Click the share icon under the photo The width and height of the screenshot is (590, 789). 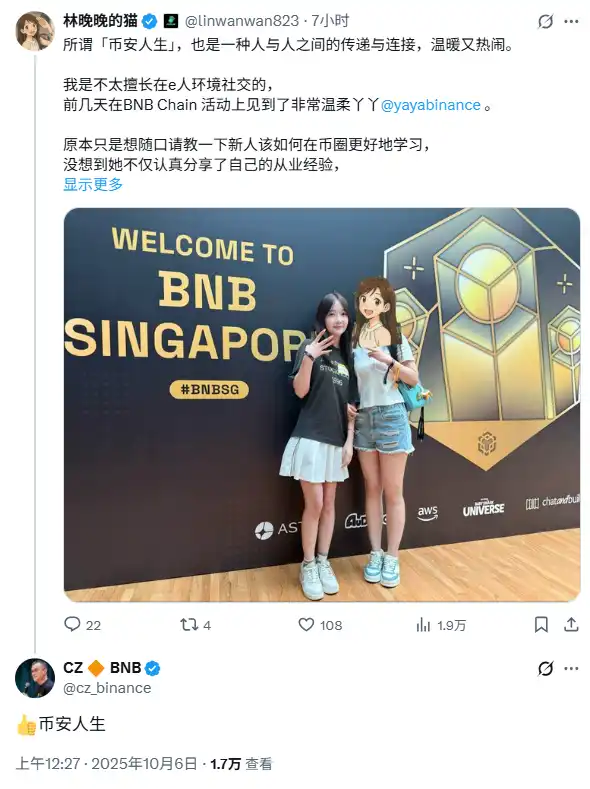click(571, 625)
